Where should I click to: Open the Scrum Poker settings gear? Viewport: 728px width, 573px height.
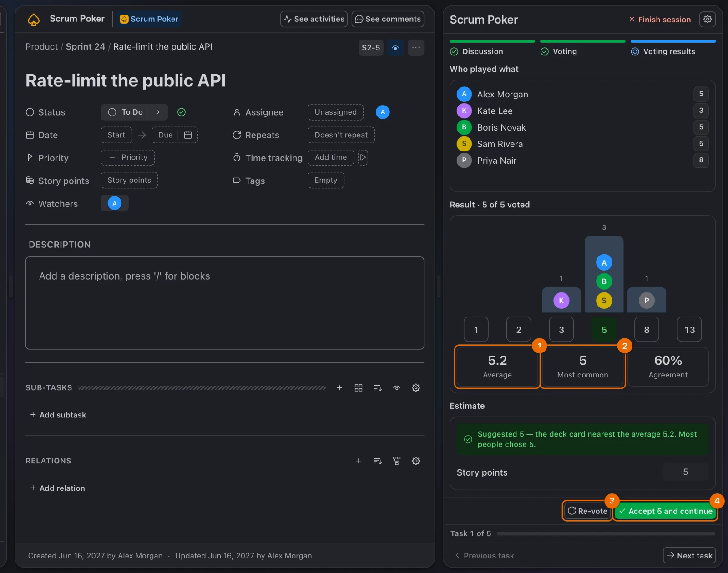coord(707,19)
